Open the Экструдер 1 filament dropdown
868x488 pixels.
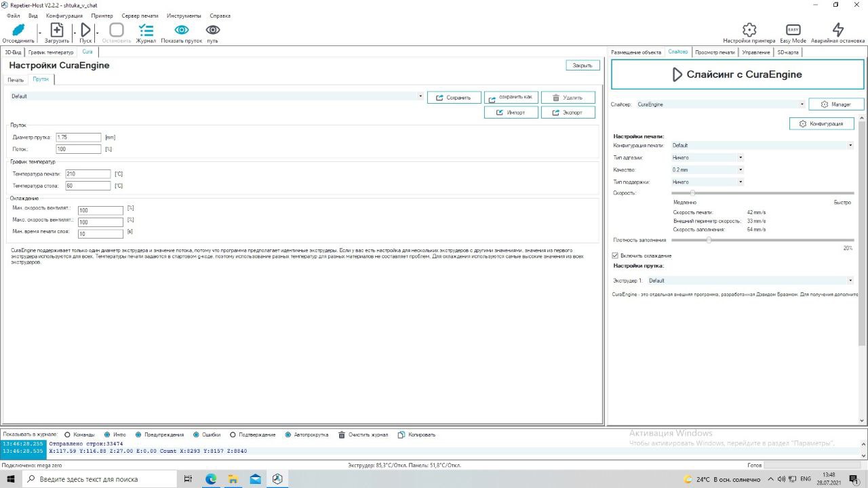coord(751,281)
